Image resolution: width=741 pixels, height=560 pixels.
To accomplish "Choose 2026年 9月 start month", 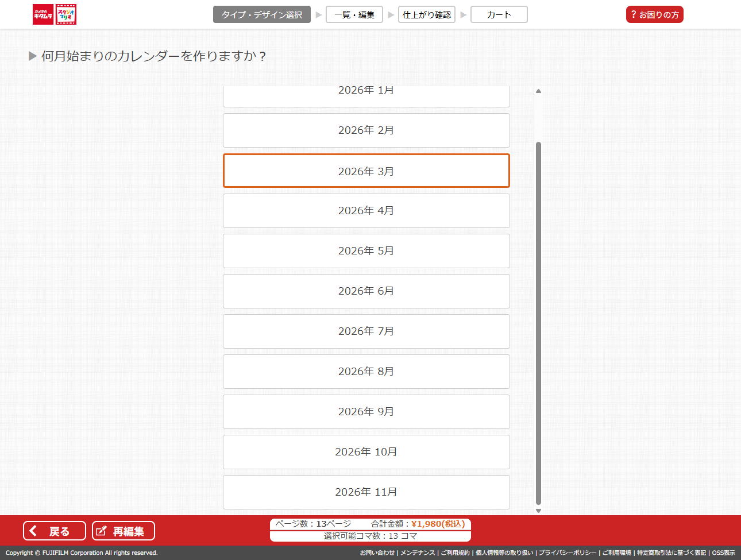I will pyautogui.click(x=366, y=412).
